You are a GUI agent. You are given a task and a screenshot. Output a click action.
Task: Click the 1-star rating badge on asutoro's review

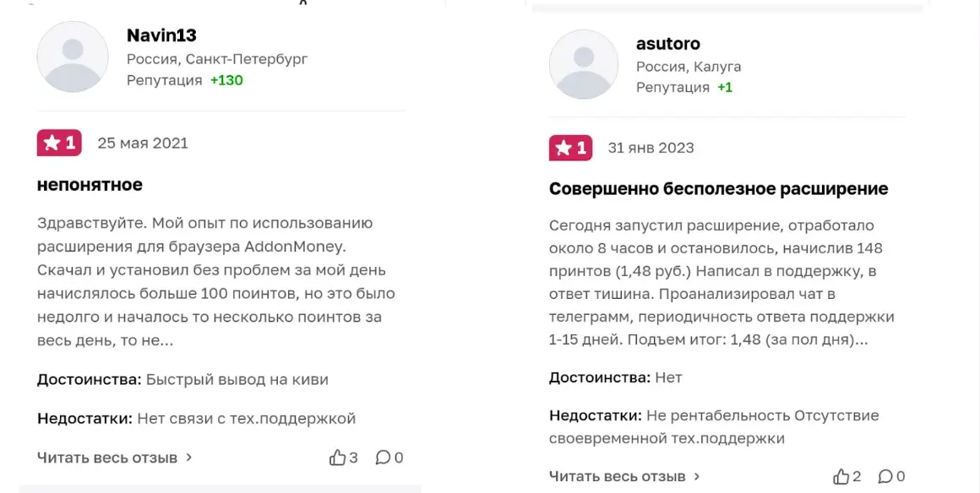570,148
